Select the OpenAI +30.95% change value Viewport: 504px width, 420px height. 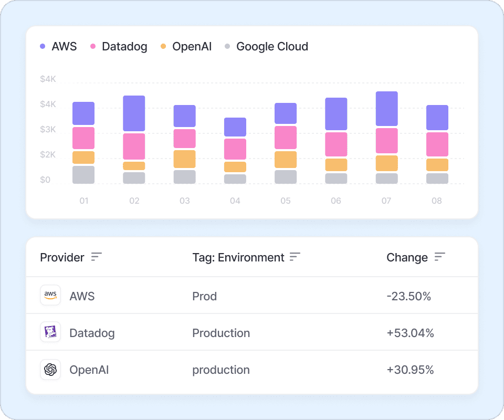[410, 370]
